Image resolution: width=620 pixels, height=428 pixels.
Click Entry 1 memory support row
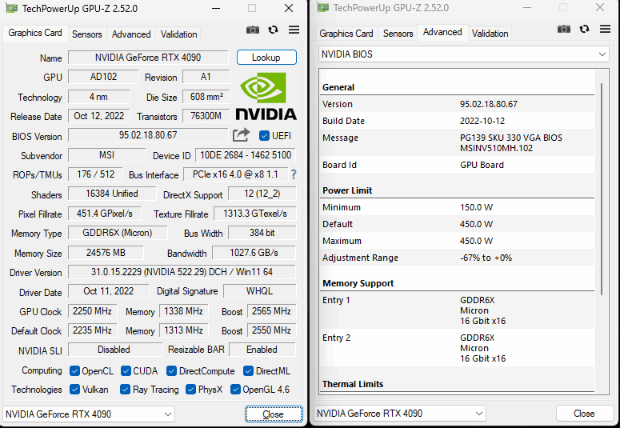click(x=457, y=310)
